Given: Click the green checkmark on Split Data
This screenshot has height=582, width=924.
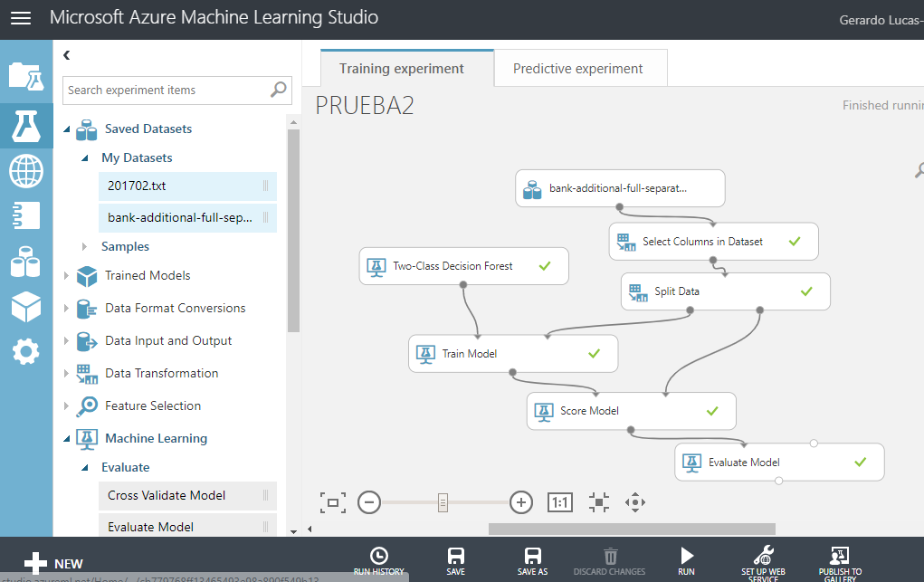Looking at the screenshot, I should [805, 291].
